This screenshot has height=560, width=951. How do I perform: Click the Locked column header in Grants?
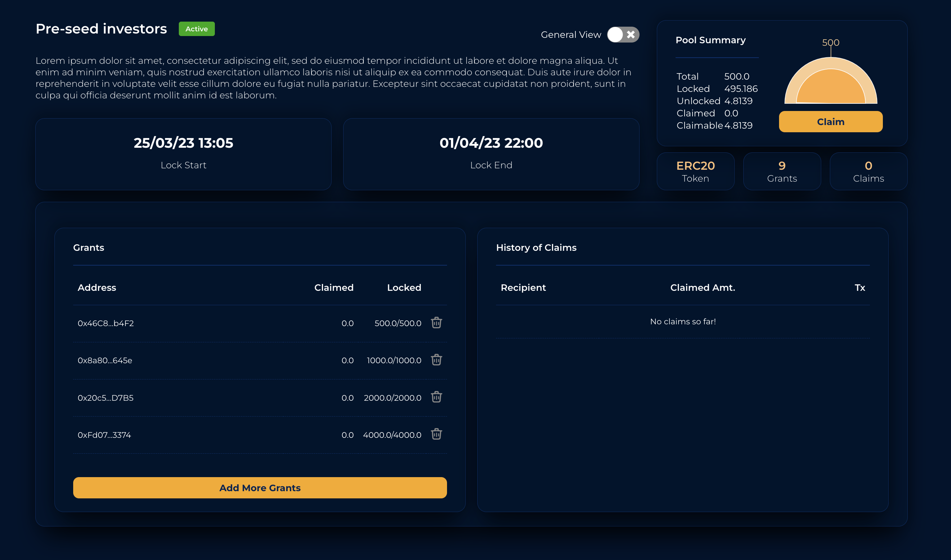click(x=404, y=288)
